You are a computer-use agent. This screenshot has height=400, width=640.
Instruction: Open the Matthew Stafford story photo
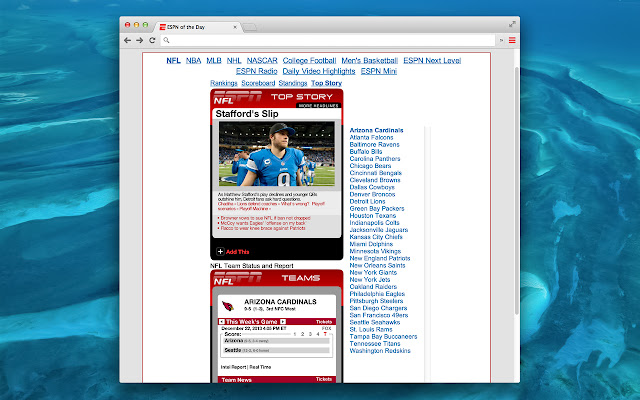point(277,154)
